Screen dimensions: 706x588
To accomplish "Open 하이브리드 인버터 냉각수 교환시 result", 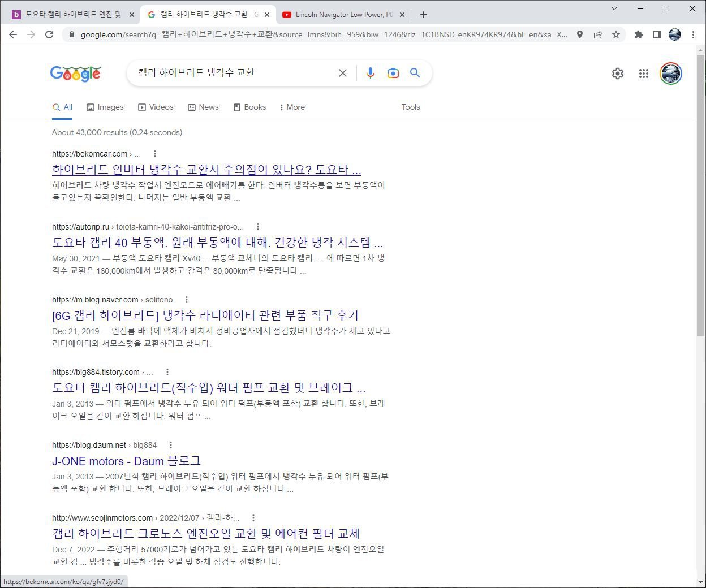I will tap(206, 170).
